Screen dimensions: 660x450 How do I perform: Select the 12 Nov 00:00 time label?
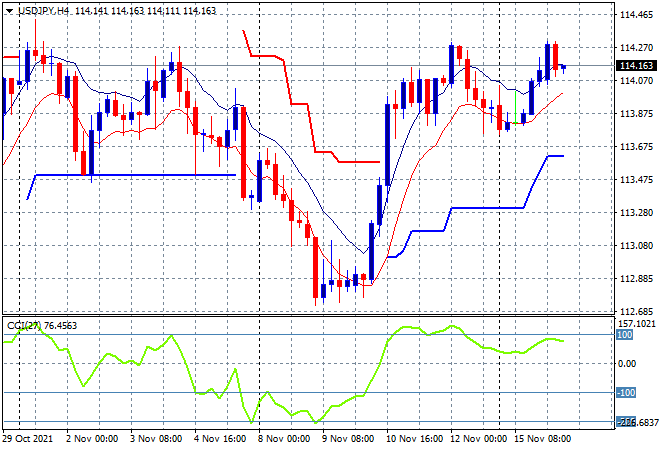(479, 439)
